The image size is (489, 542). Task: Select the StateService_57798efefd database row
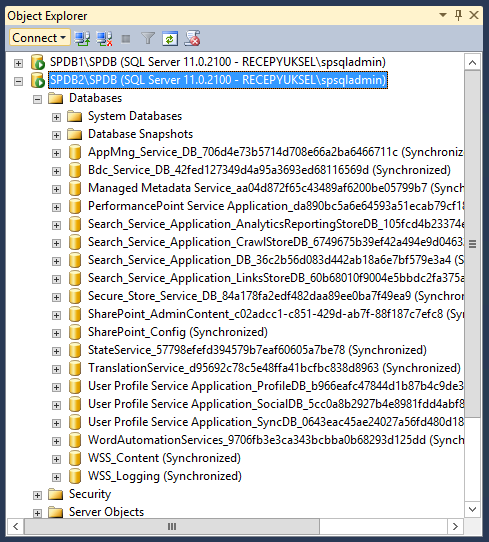[x=257, y=350]
